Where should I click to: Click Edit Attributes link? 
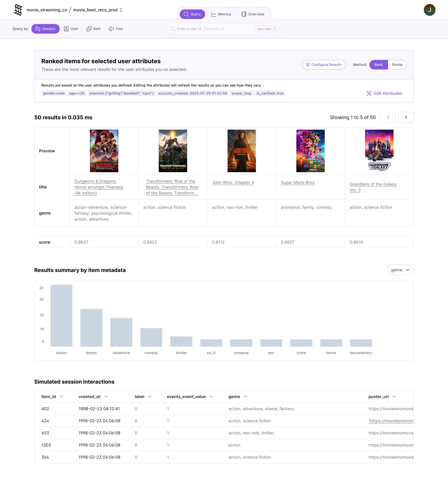(384, 93)
